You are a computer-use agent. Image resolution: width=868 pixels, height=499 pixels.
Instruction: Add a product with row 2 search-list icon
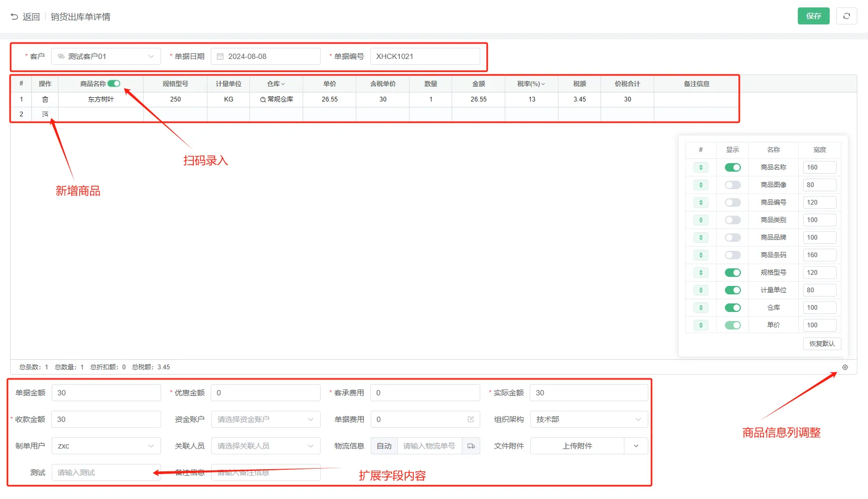45,114
